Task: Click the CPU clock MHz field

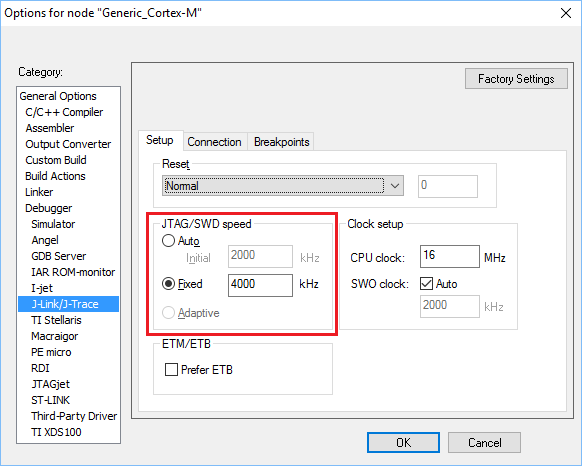Action: pos(449,256)
